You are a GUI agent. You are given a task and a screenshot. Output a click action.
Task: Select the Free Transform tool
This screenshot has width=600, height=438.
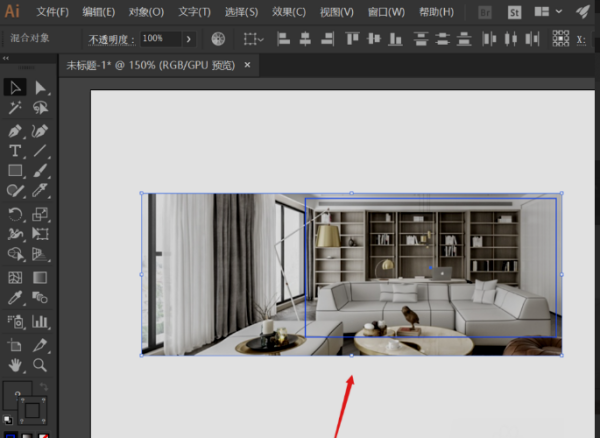point(40,234)
